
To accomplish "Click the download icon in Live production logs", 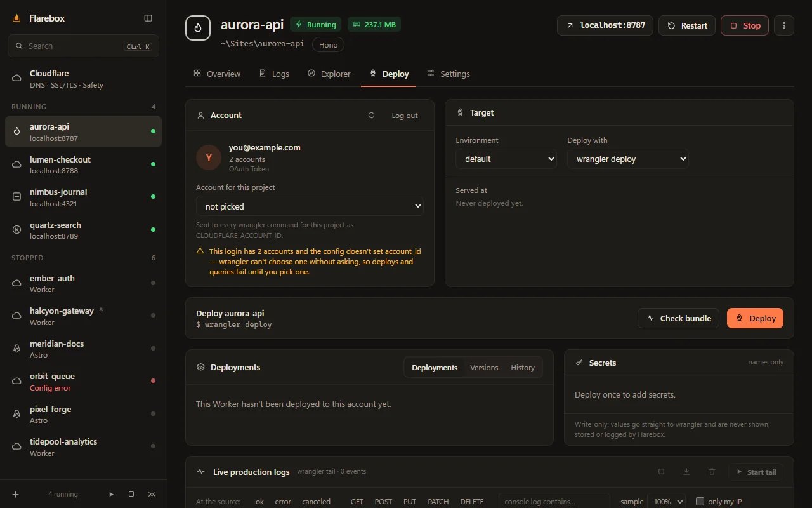I will click(x=686, y=472).
